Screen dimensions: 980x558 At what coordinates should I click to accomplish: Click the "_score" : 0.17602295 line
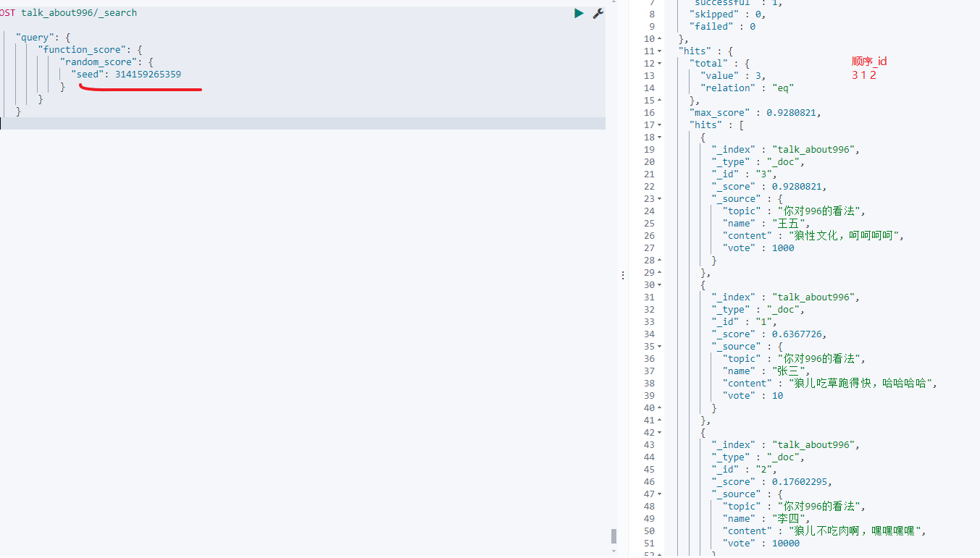coord(772,482)
